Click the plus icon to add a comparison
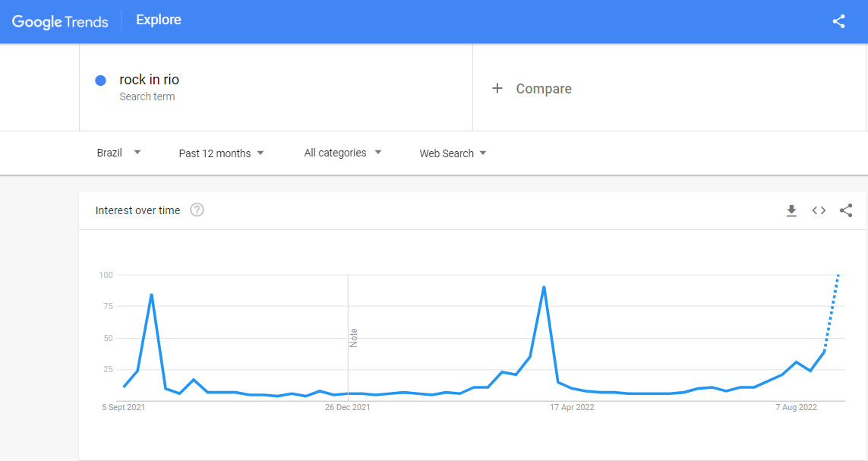Viewport: 868px width, 461px height. (x=497, y=88)
